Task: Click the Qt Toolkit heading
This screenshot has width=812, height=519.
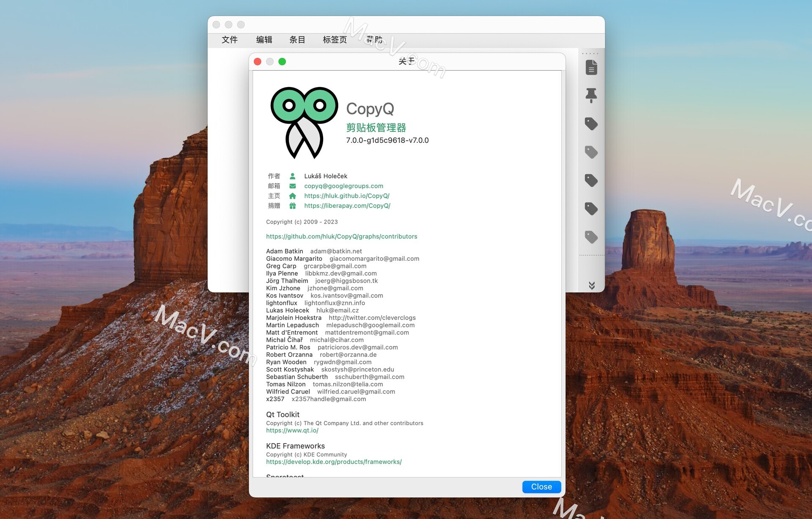Action: (x=283, y=415)
